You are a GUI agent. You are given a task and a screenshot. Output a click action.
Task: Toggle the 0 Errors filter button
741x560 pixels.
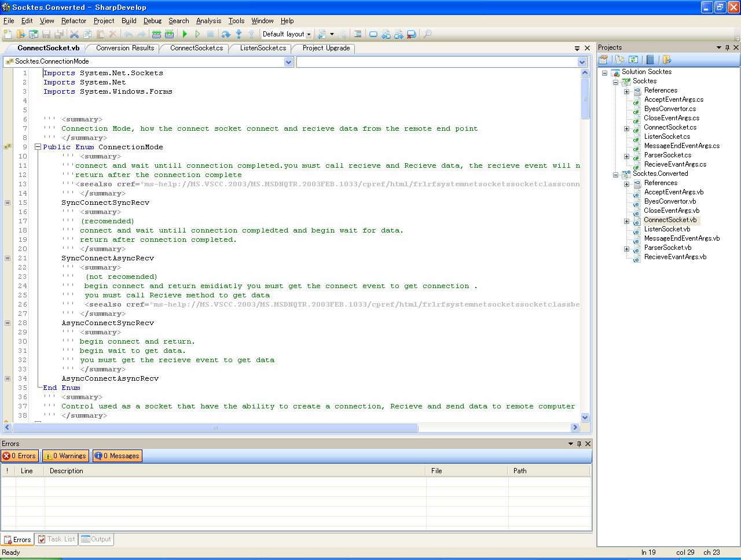(20, 456)
